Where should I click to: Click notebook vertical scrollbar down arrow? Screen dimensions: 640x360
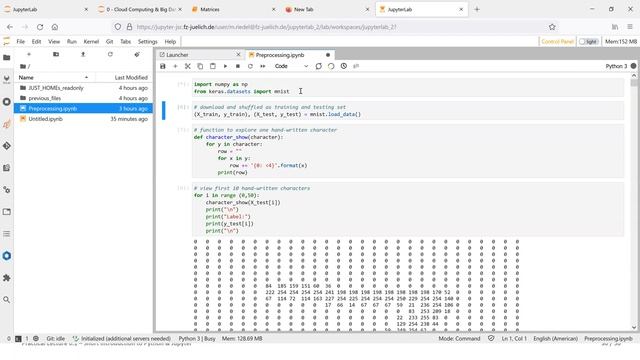pyautogui.click(x=634, y=327)
